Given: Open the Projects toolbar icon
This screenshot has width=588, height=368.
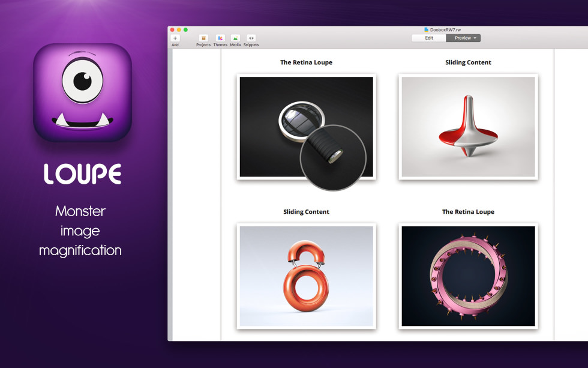Looking at the screenshot, I should coord(203,38).
